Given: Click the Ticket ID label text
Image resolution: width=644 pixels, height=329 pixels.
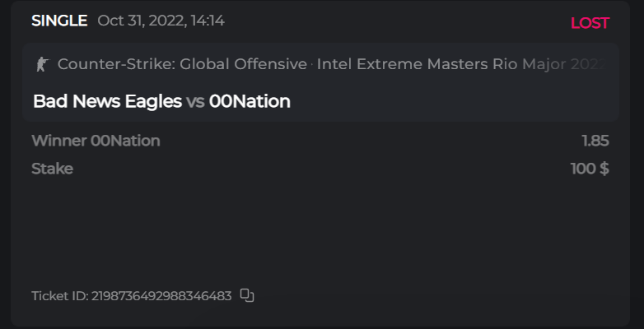Looking at the screenshot, I should pyautogui.click(x=59, y=296).
